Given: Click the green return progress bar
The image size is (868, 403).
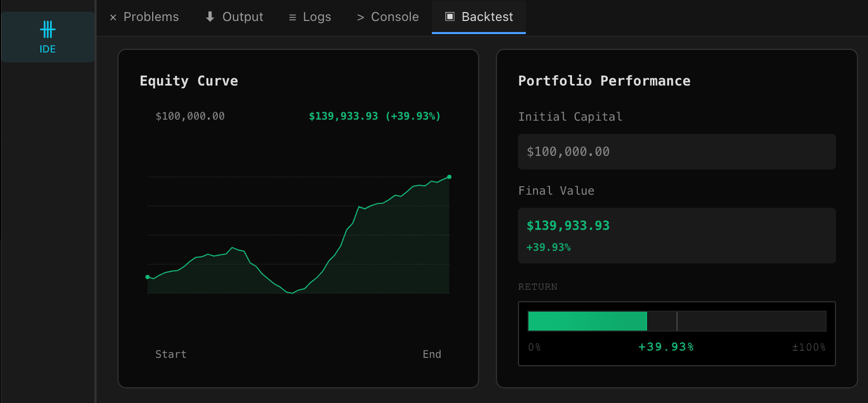Looking at the screenshot, I should (587, 321).
